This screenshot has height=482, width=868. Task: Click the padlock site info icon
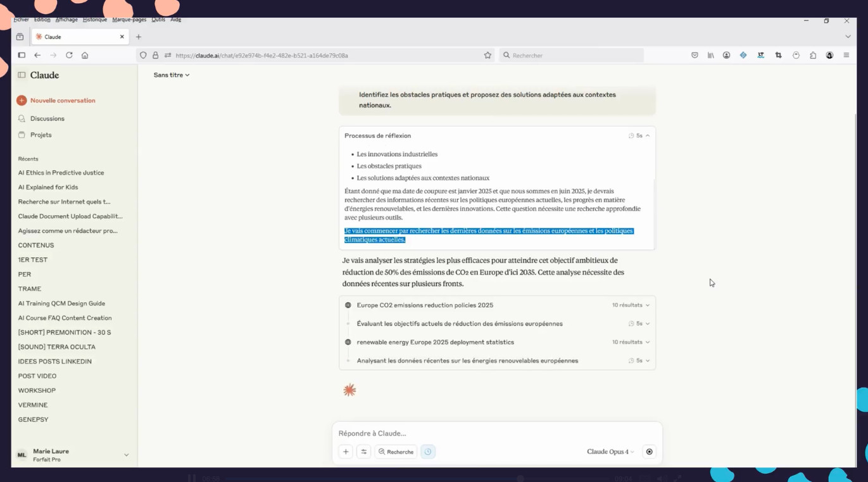click(155, 56)
